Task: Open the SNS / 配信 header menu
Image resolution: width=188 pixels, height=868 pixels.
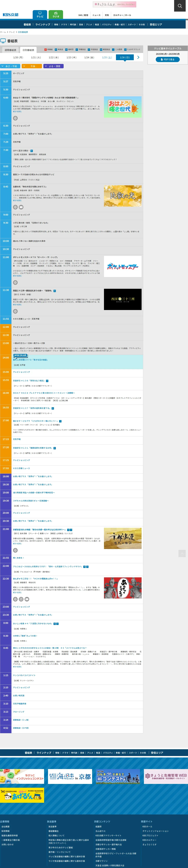Action: click(x=83, y=15)
